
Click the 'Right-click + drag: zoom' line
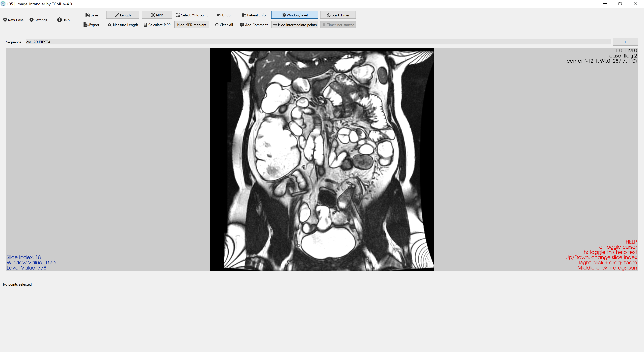pos(608,262)
